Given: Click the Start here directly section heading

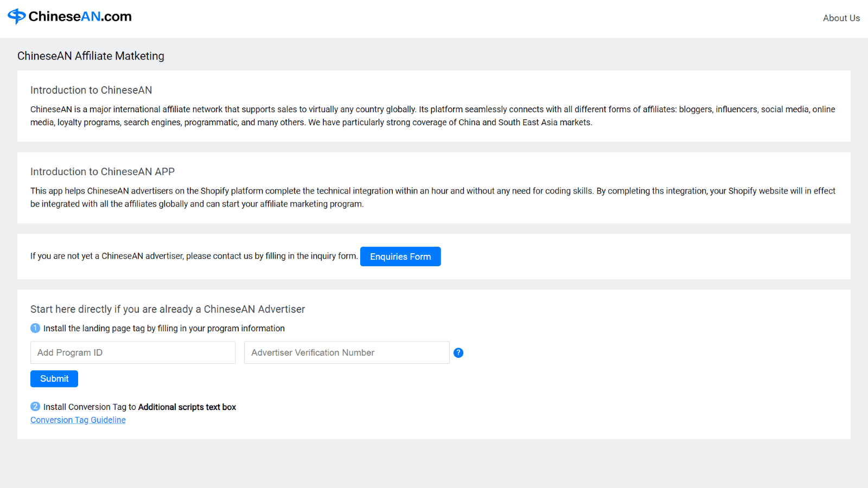Looking at the screenshot, I should [x=168, y=309].
